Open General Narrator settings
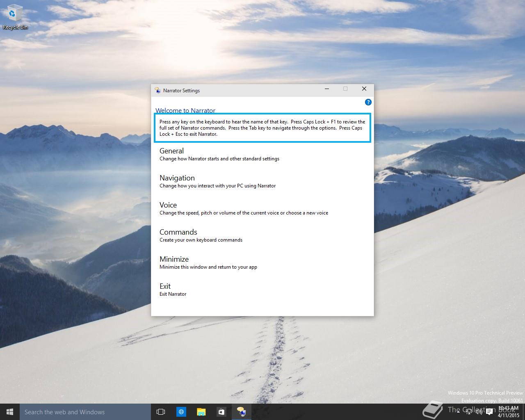Viewport: 525px width, 420px height. point(171,151)
